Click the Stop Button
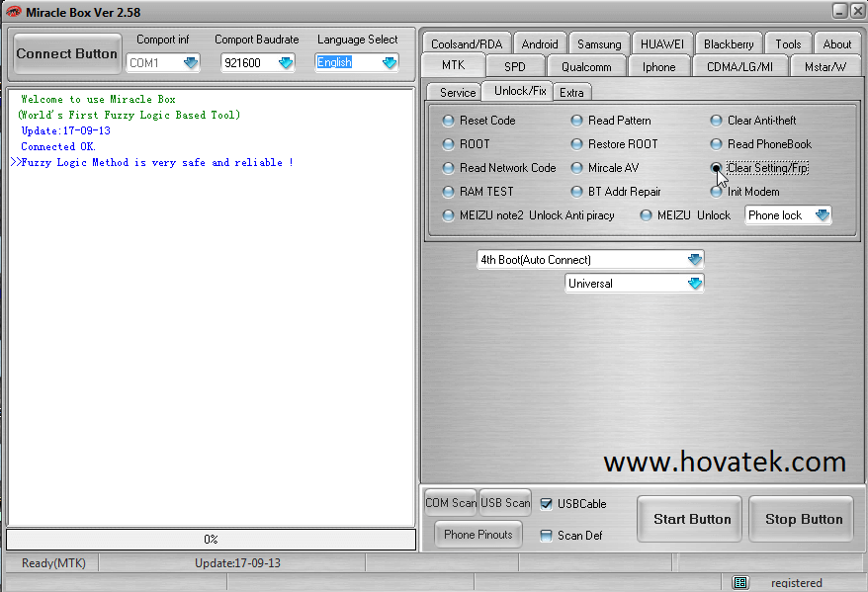 tap(802, 519)
